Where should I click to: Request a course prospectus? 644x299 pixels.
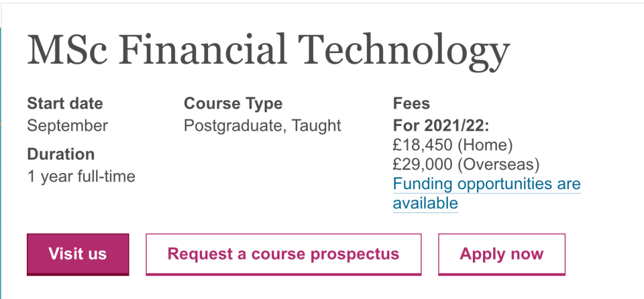point(283,254)
